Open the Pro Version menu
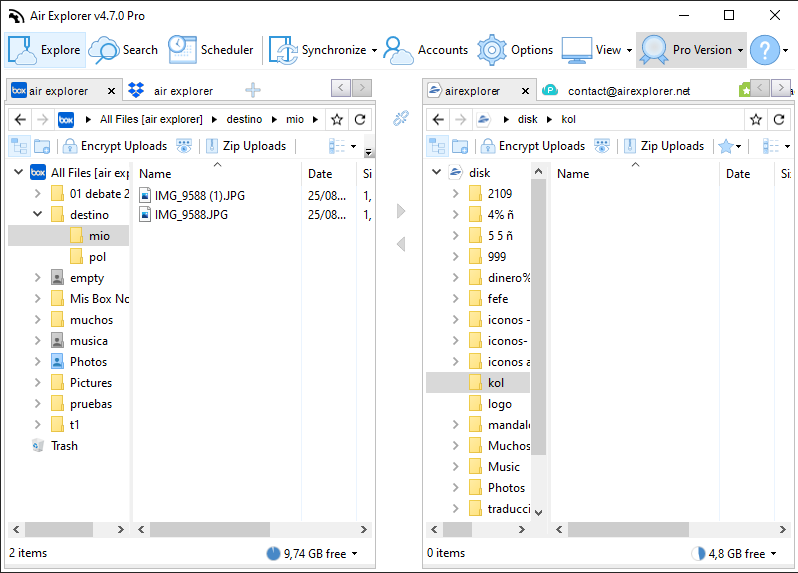This screenshot has height=573, width=798. (691, 50)
